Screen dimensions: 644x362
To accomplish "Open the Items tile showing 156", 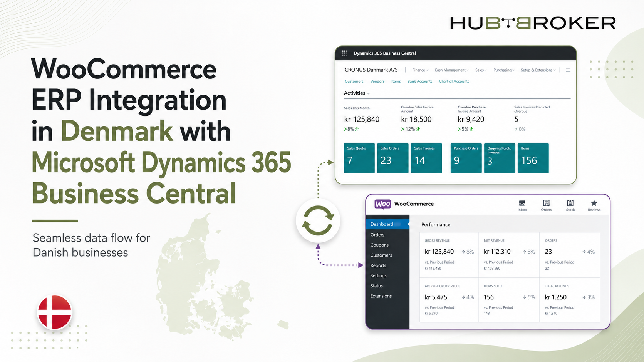I will click(533, 158).
